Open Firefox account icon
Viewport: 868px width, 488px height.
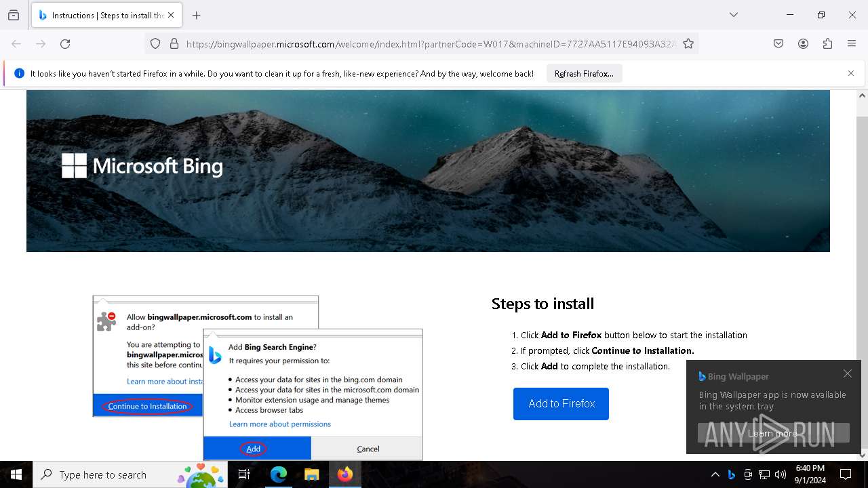pyautogui.click(x=803, y=43)
